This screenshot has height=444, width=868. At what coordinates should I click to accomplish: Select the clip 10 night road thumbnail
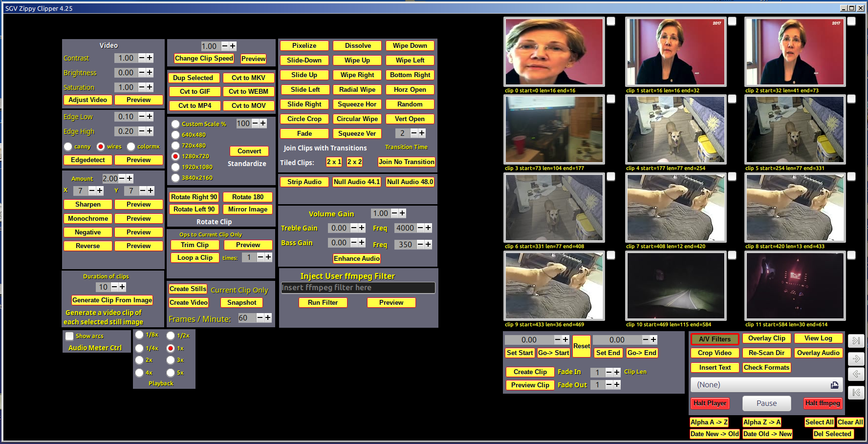[x=675, y=286]
